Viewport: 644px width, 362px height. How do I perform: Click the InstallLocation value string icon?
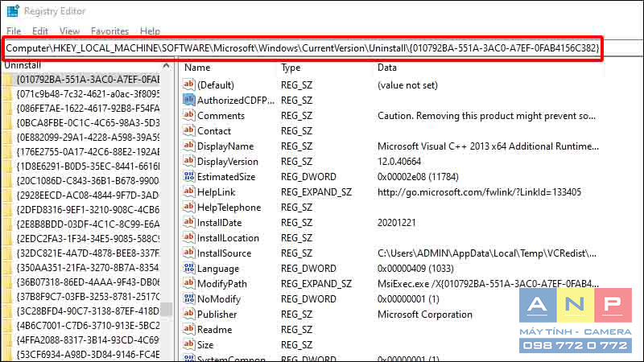(189, 237)
